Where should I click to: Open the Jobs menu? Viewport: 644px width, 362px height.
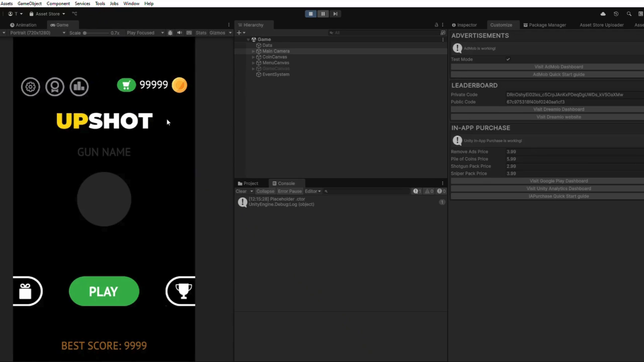(x=114, y=4)
